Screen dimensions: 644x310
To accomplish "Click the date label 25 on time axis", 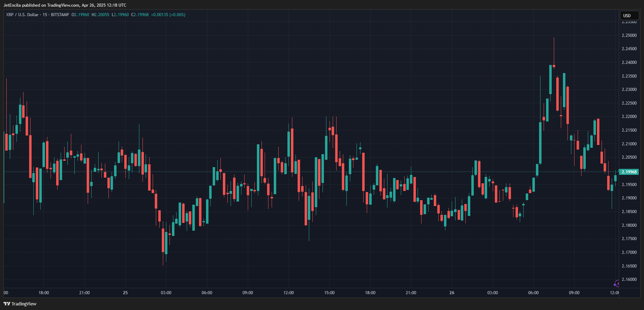I will pyautogui.click(x=125, y=293).
